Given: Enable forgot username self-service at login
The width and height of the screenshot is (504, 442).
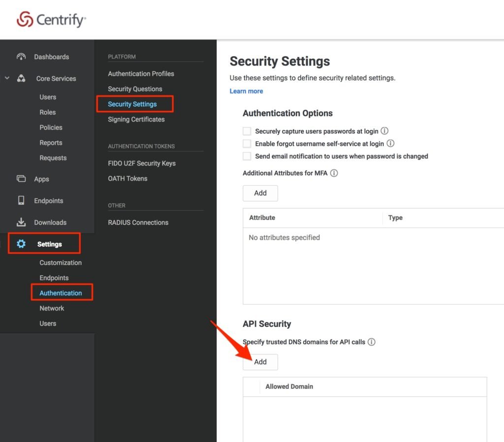Looking at the screenshot, I should coord(247,144).
